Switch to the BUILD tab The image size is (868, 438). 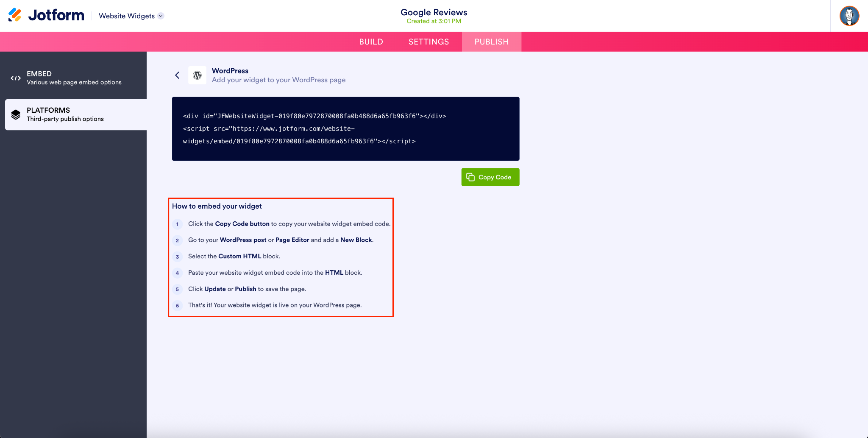[x=371, y=42]
